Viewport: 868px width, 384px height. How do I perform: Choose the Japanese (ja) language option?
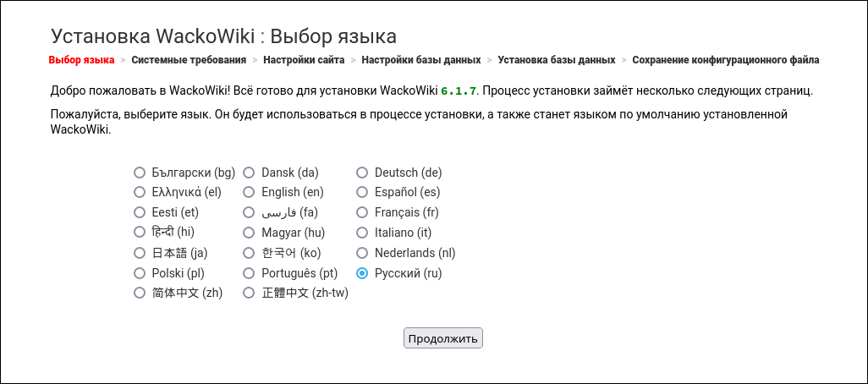[x=140, y=253]
